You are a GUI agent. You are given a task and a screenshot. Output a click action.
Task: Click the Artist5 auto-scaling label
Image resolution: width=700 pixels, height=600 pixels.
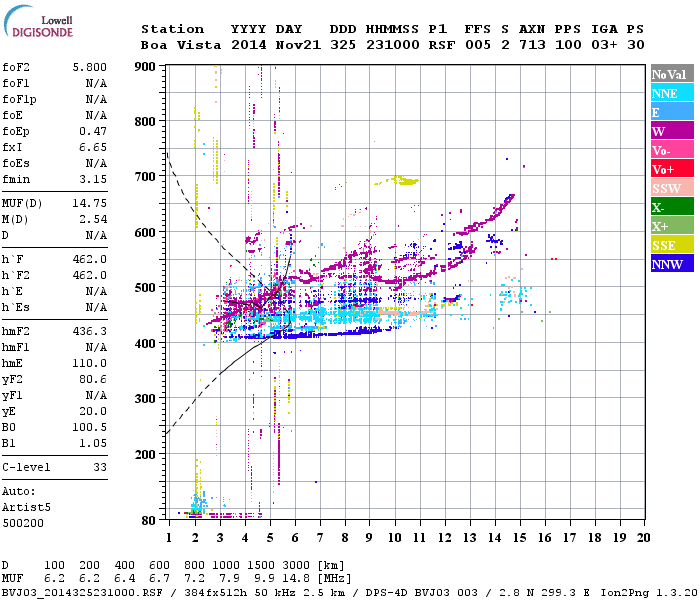coord(26,508)
